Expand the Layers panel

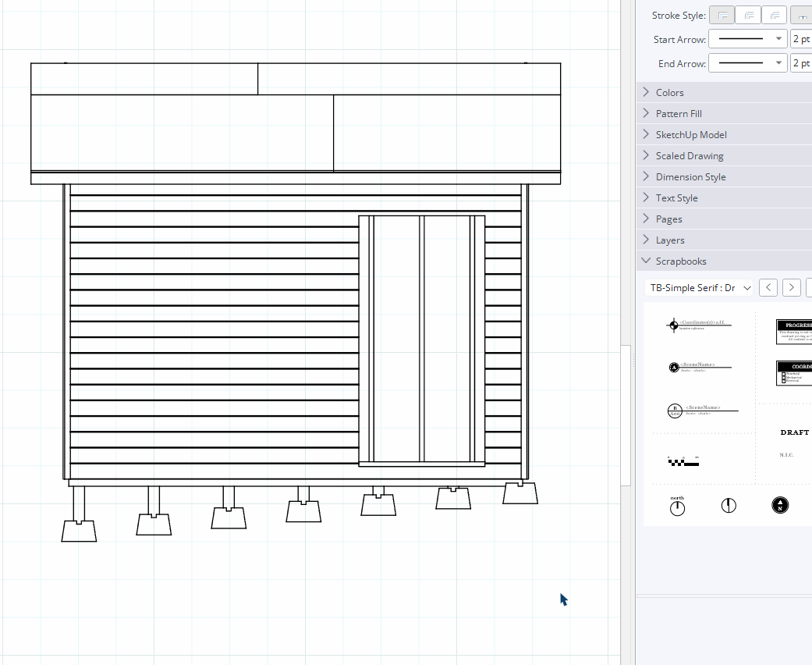coord(669,240)
